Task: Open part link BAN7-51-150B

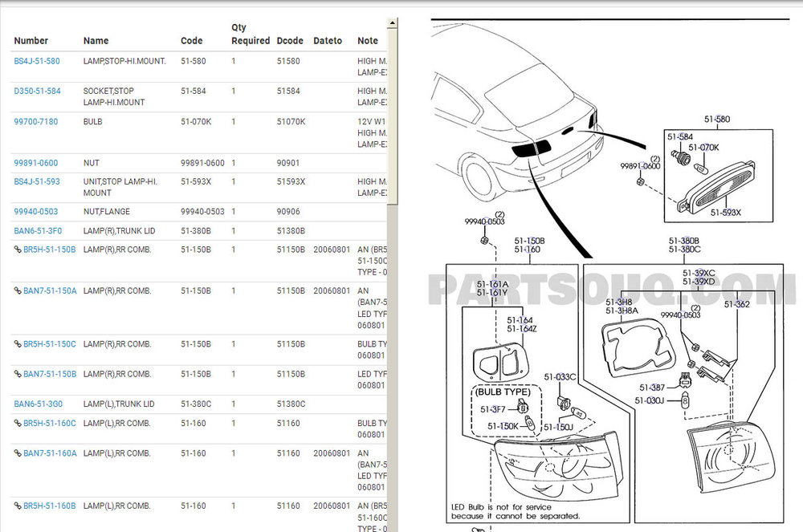Action: tap(50, 375)
